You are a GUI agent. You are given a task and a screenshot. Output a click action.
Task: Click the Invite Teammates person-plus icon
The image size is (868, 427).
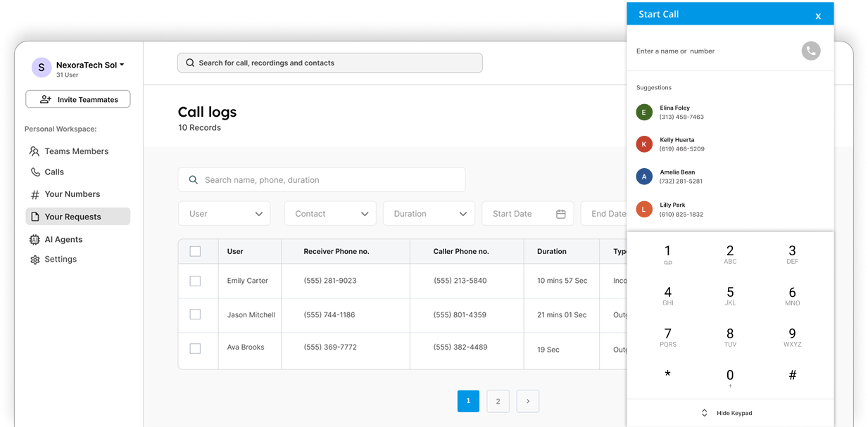click(x=46, y=99)
